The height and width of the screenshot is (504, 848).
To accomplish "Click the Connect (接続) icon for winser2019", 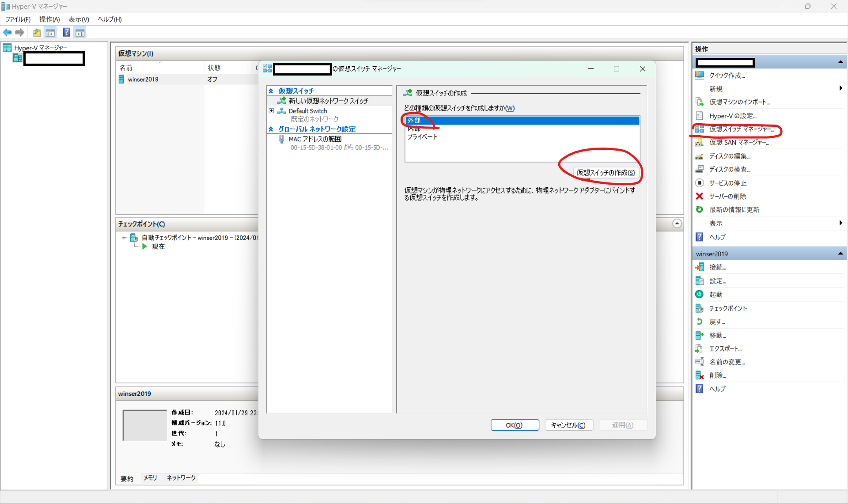I will point(700,267).
